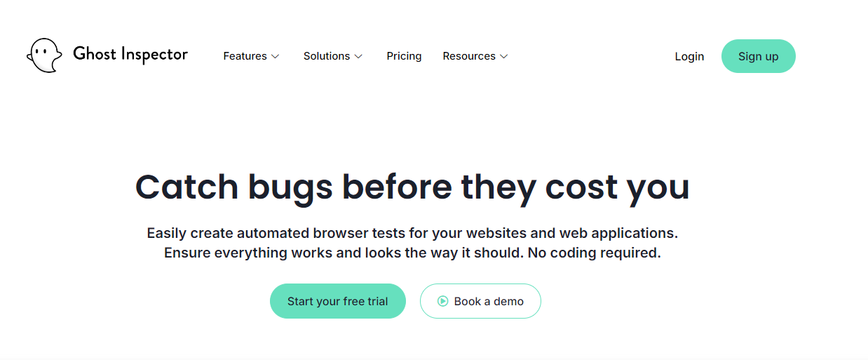Expand the Resources dropdown arrow
The height and width of the screenshot is (360, 868).
[503, 57]
